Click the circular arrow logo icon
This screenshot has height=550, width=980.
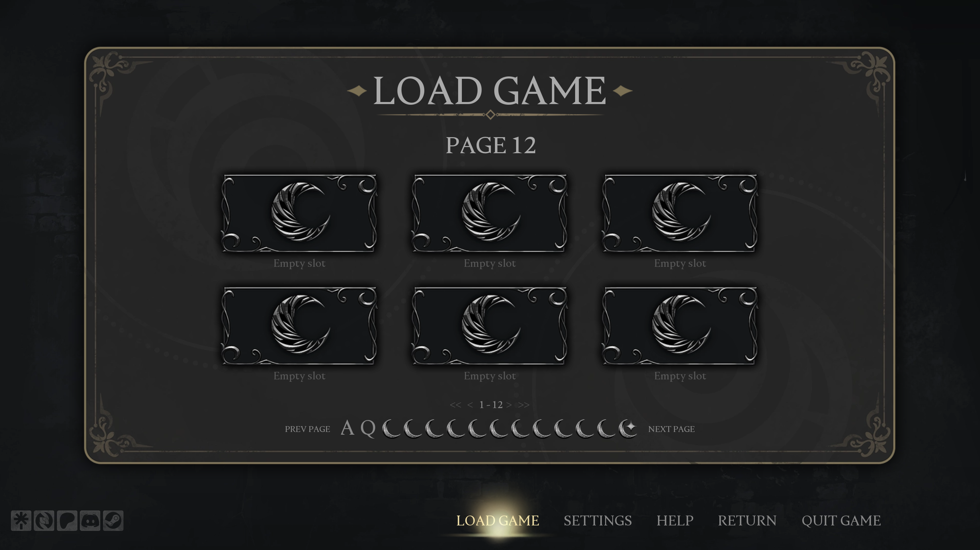(x=44, y=520)
